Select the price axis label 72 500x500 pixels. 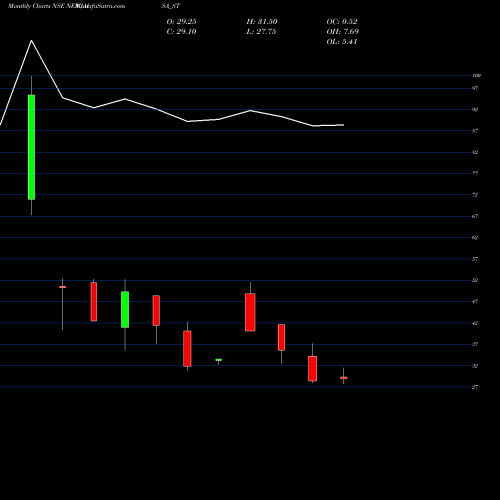click(475, 195)
